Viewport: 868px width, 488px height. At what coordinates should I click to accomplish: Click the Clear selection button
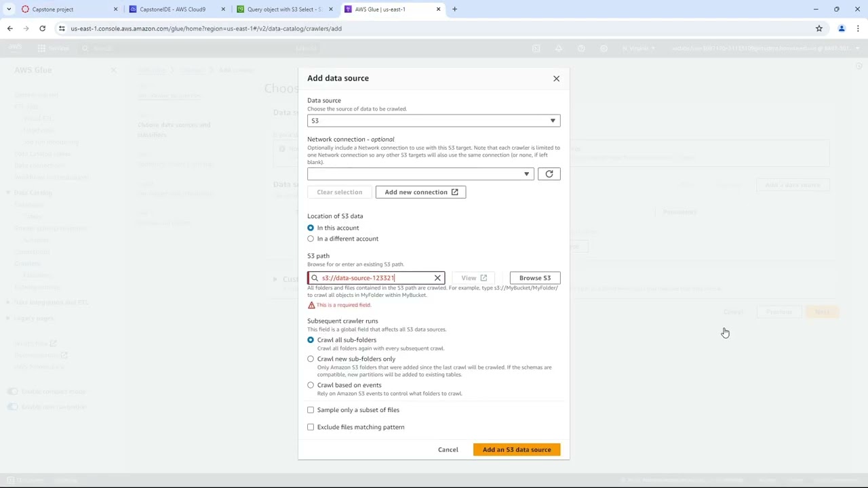click(x=339, y=192)
